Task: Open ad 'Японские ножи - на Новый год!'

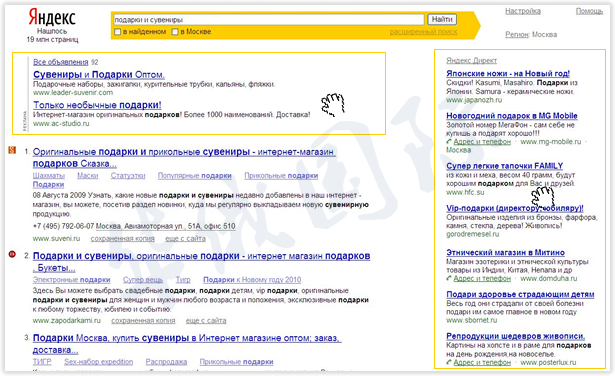Action: (x=508, y=73)
